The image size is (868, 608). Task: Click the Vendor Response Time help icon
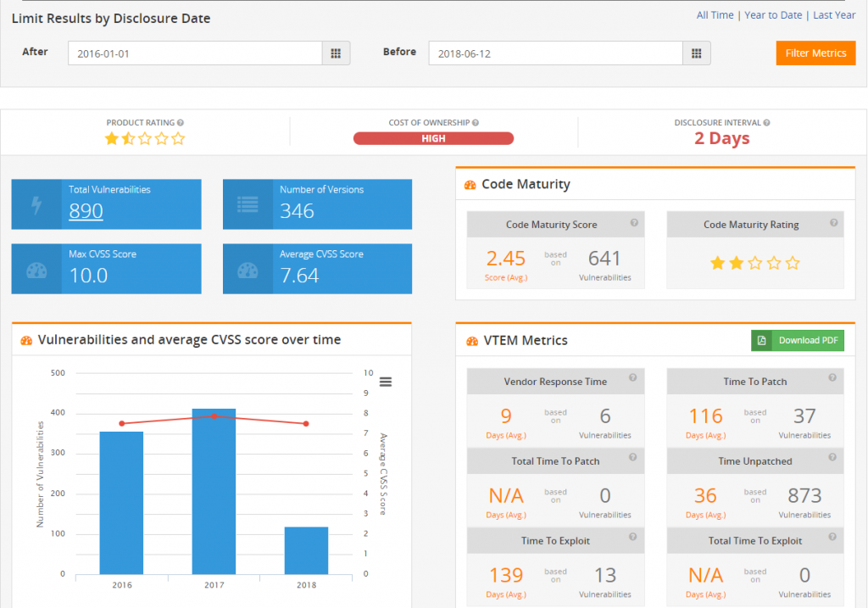pyautogui.click(x=633, y=378)
